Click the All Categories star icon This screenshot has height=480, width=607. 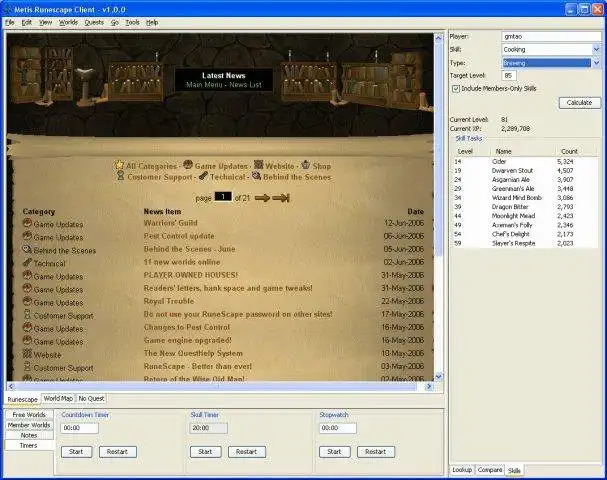pos(119,165)
